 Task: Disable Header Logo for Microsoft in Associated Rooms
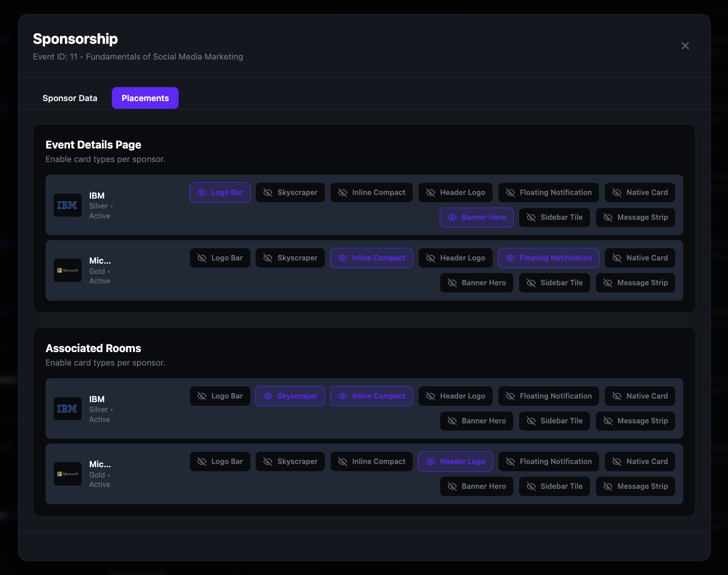coord(456,462)
